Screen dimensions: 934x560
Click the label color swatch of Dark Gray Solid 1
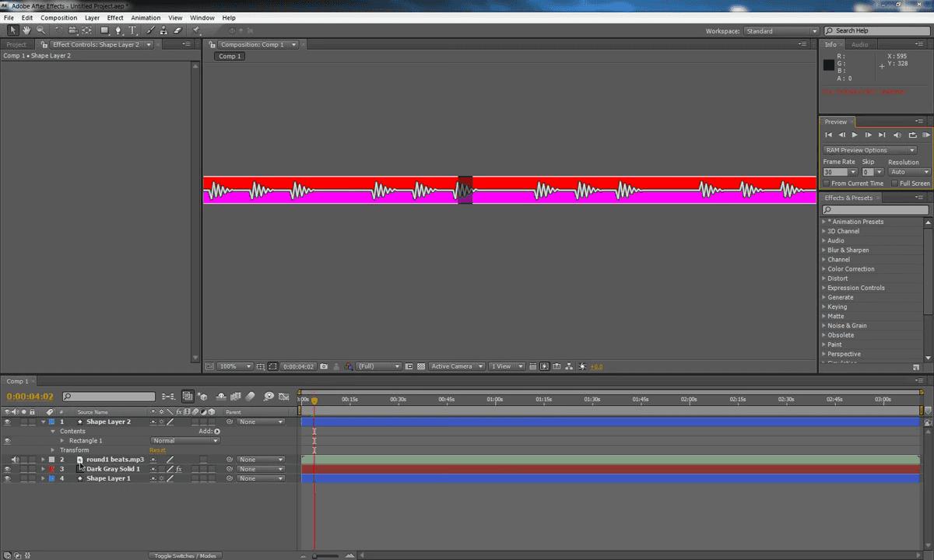point(51,469)
